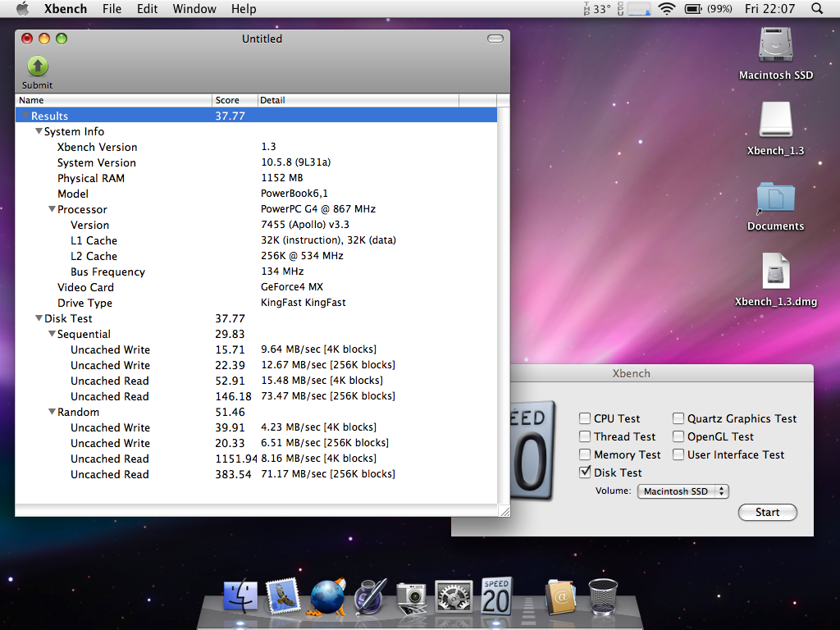Click the results list vertical scrollbar
The width and height of the screenshot is (840, 630).
pos(503,305)
